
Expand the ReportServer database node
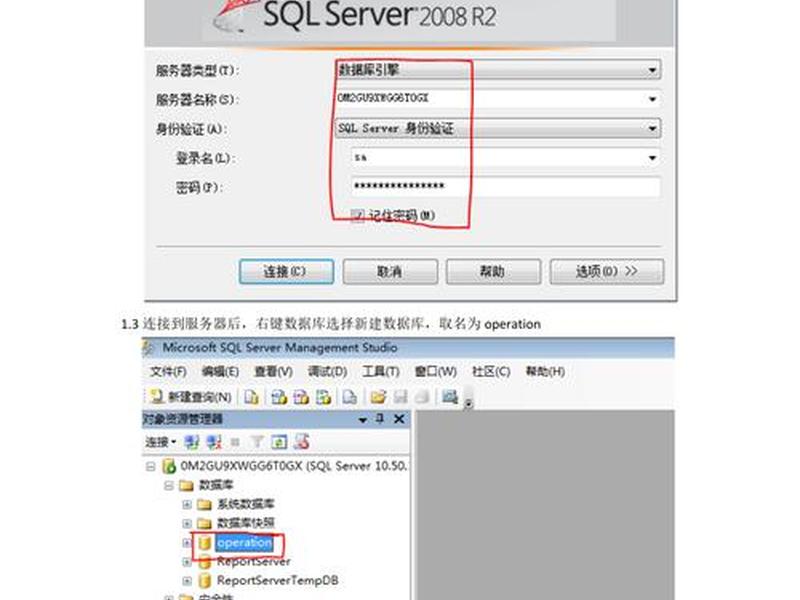(187, 562)
